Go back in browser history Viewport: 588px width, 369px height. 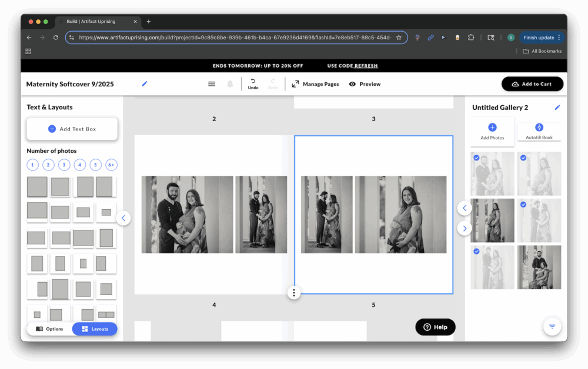[29, 38]
